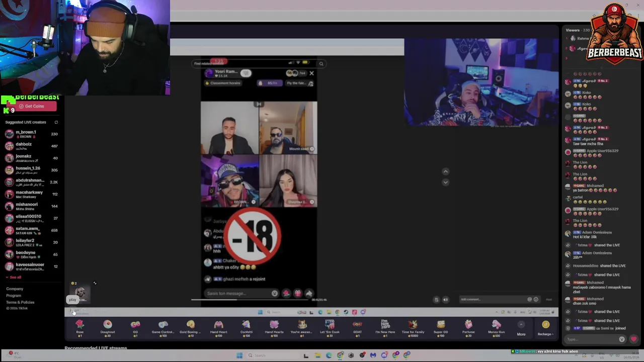
Task: Tap the rose gift icon beside message field
Action: pyautogui.click(x=286, y=294)
